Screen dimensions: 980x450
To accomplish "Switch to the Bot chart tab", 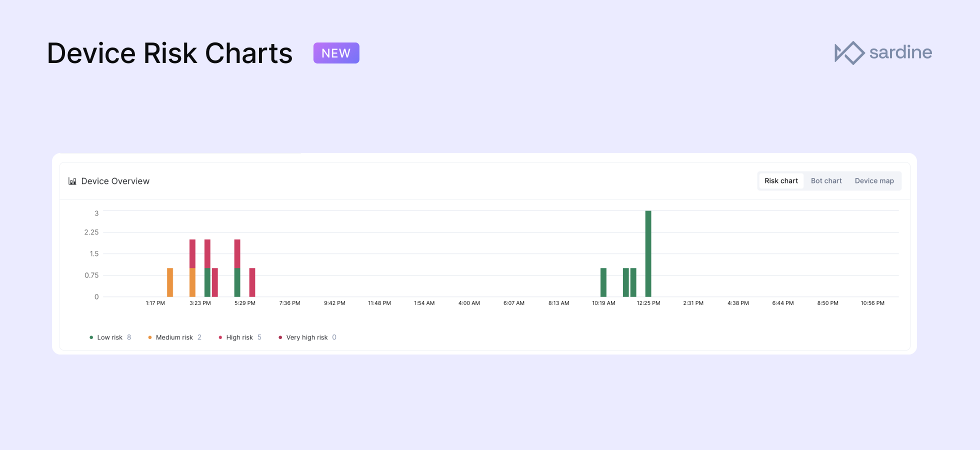I will [826, 181].
